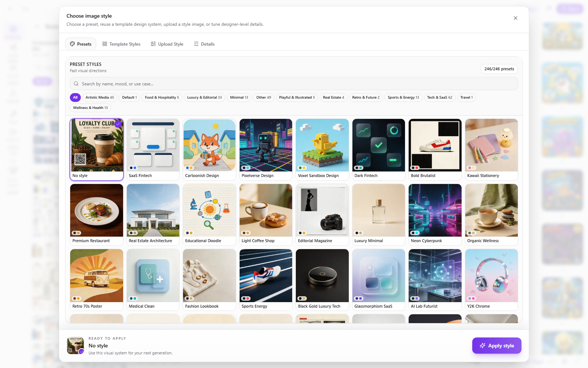588x368 pixels.
Task: Click the 246/246 presets counter
Action: 499,69
